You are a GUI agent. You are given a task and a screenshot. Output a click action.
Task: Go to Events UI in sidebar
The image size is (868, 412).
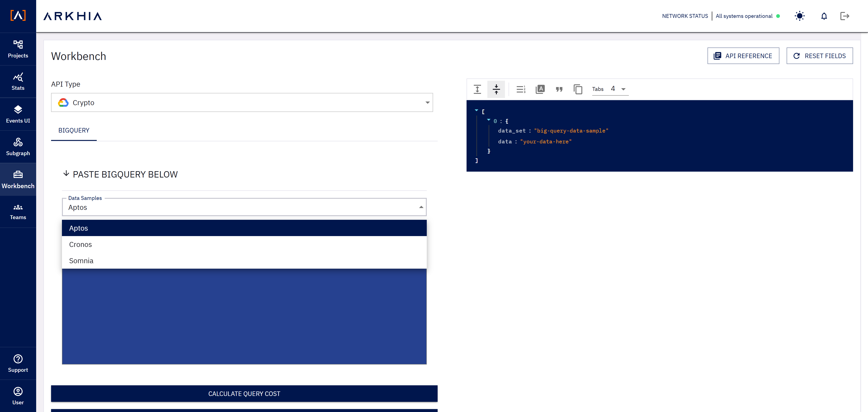(x=18, y=115)
